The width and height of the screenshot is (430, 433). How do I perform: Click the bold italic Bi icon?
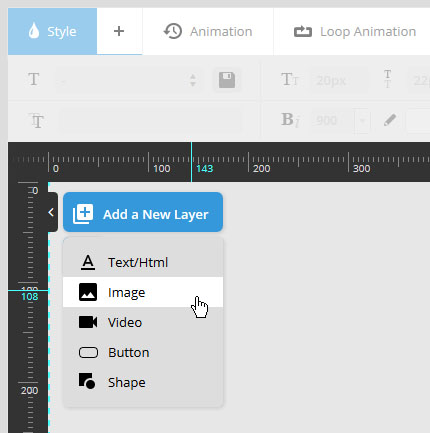(290, 120)
